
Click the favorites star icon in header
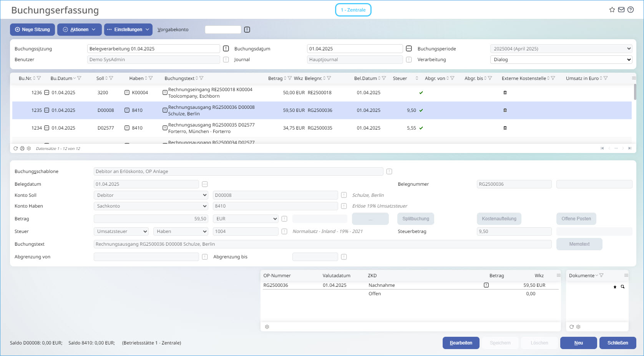pos(612,10)
